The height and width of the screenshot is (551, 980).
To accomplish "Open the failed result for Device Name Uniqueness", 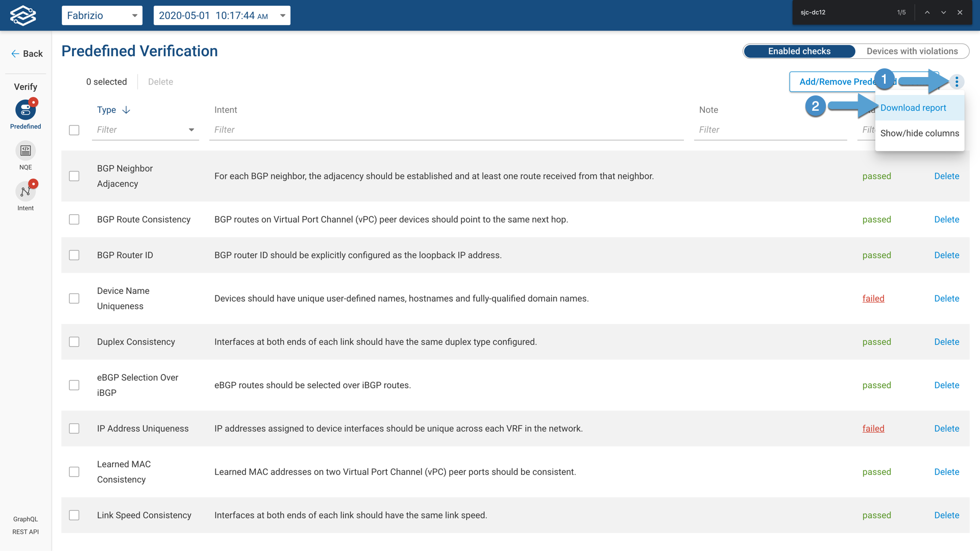I will [x=873, y=298].
